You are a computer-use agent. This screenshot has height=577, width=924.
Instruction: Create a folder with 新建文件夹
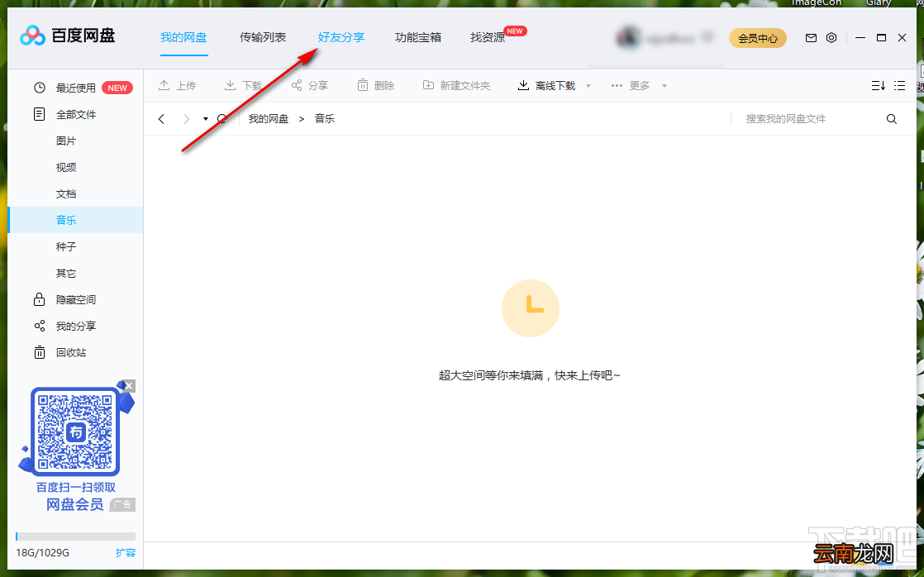tap(457, 85)
